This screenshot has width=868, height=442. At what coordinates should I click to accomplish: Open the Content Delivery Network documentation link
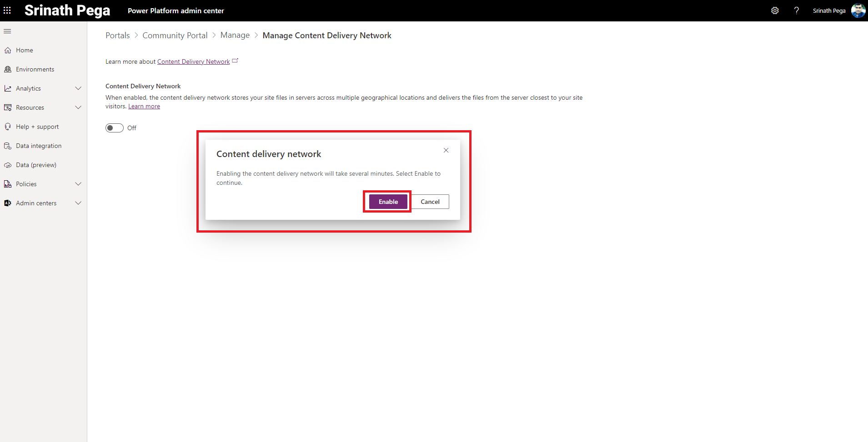pos(193,62)
